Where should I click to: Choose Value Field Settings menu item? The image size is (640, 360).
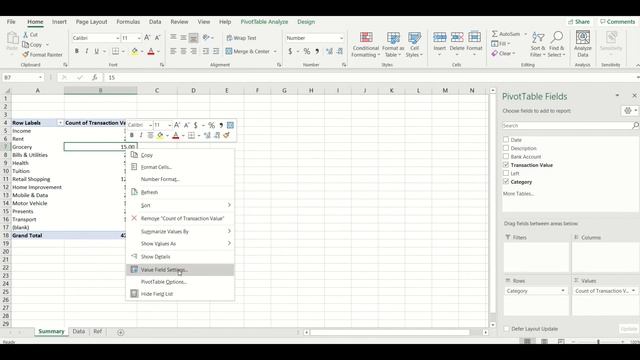coord(180,269)
